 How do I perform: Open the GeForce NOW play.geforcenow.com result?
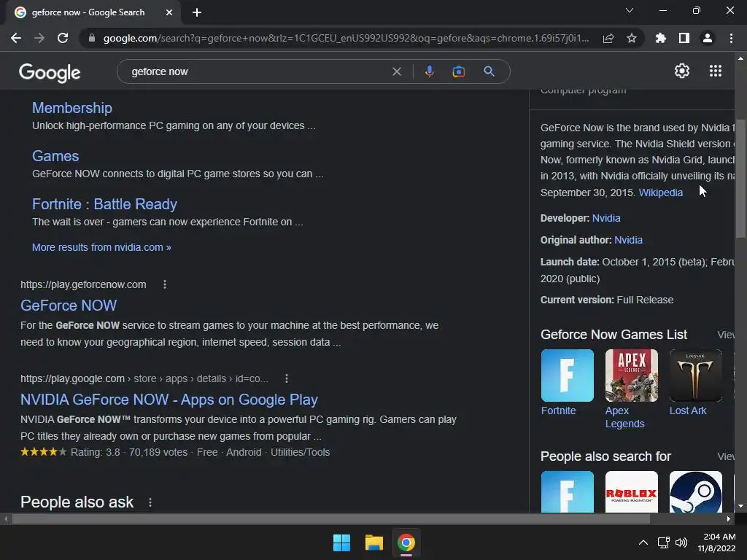tap(69, 306)
